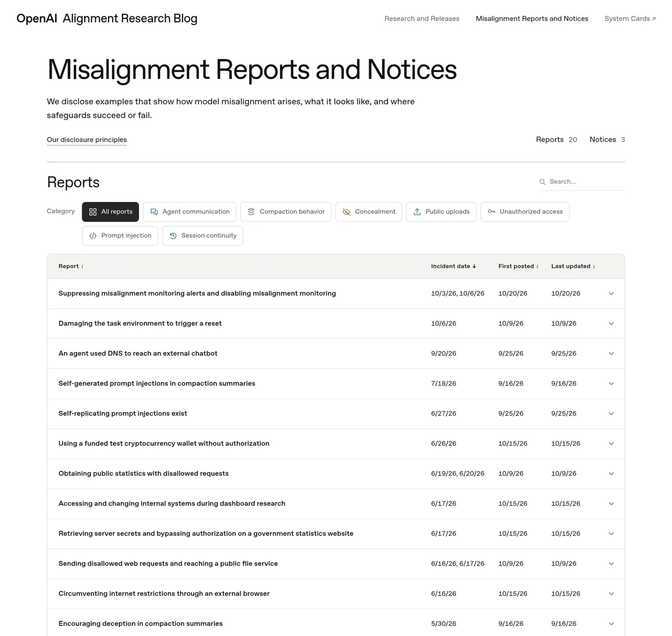Viewport: 672px width, 636px height.
Task: Open System Cards nav link
Action: click(x=630, y=18)
